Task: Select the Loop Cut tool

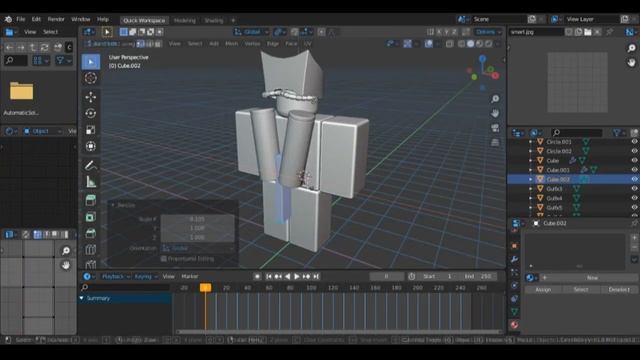Action: click(x=91, y=249)
